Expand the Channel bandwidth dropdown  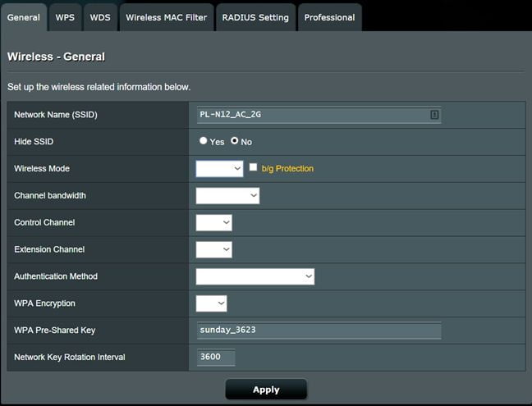tap(227, 195)
